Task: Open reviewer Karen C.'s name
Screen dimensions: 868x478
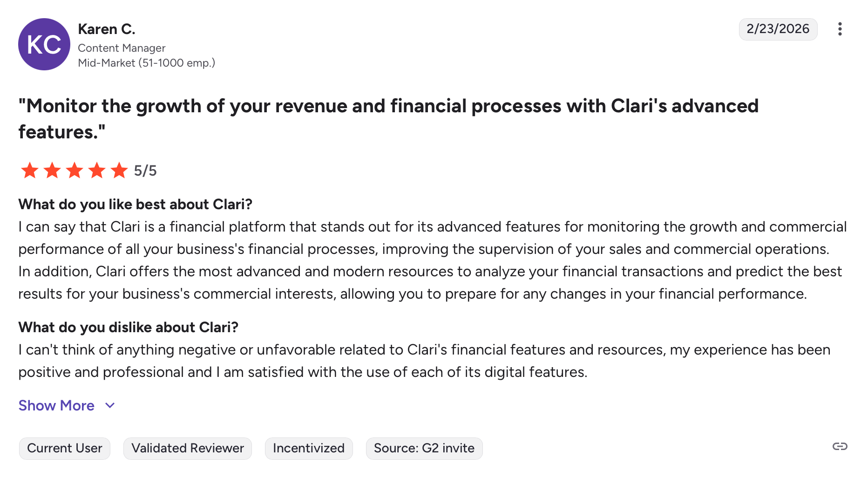Action: pyautogui.click(x=107, y=29)
